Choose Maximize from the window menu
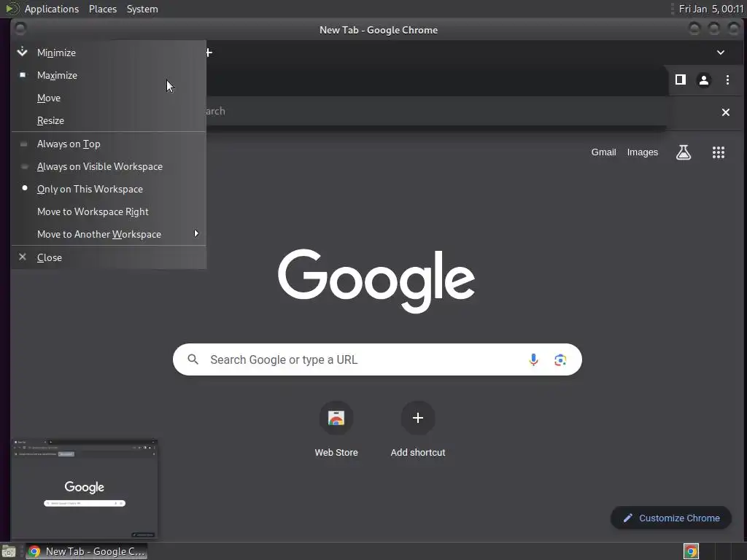Screen dimensions: 747x560 (x=109, y=75)
